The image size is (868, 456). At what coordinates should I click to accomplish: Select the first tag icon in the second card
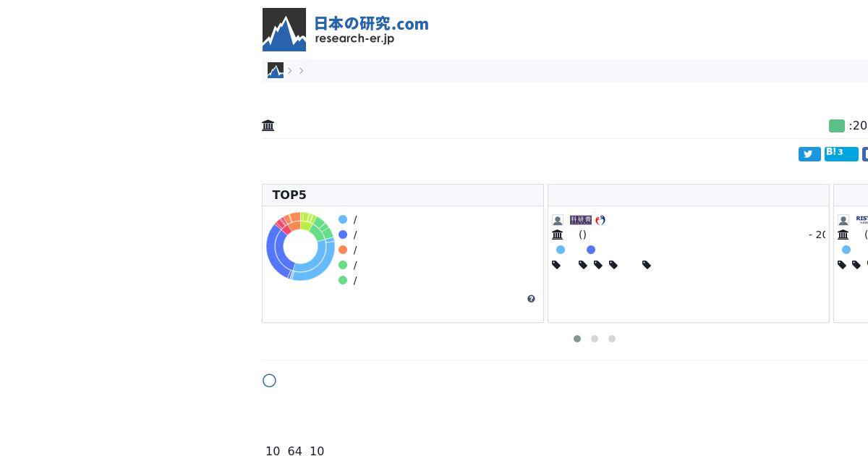click(x=556, y=265)
